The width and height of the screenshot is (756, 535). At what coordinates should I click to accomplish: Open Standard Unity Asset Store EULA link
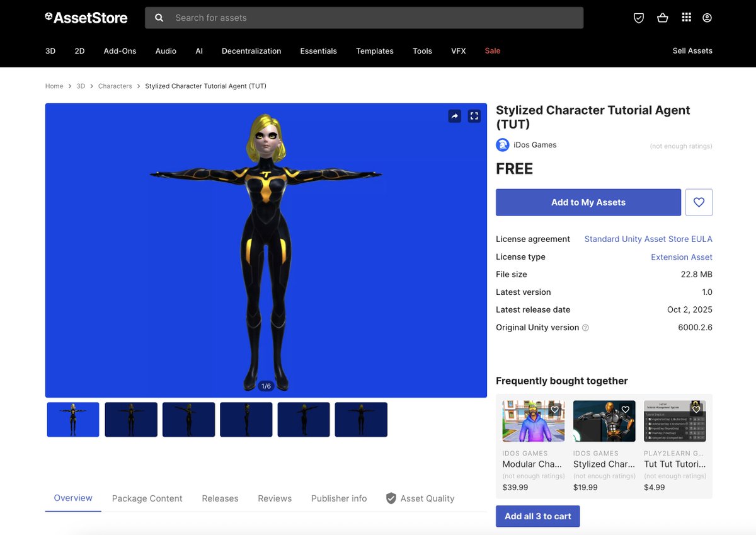pos(648,239)
